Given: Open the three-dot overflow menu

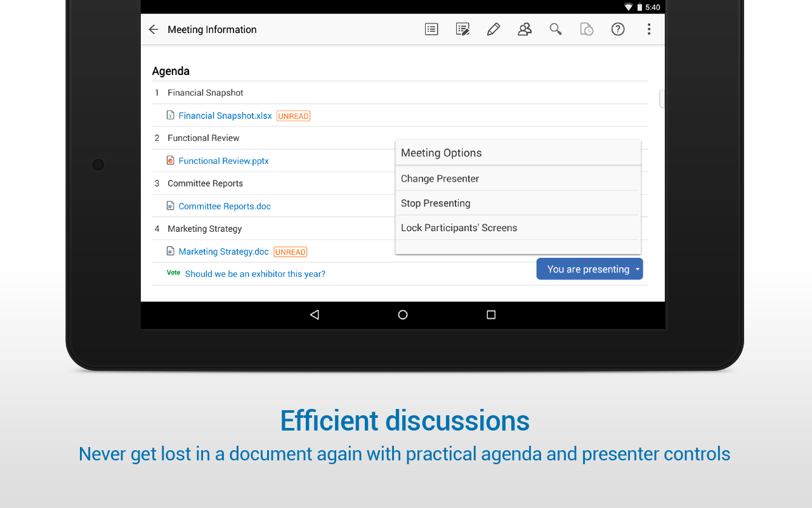Looking at the screenshot, I should [648, 29].
